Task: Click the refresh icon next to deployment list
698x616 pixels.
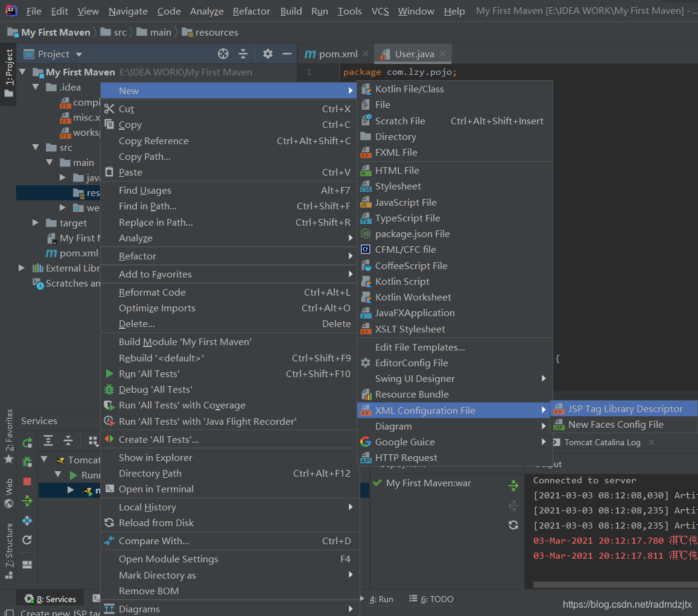Action: coord(513,525)
